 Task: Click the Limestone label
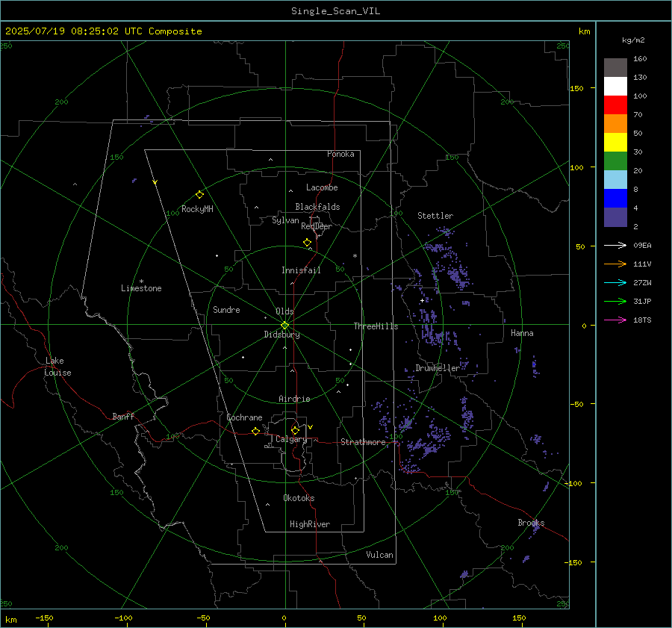tap(141, 288)
